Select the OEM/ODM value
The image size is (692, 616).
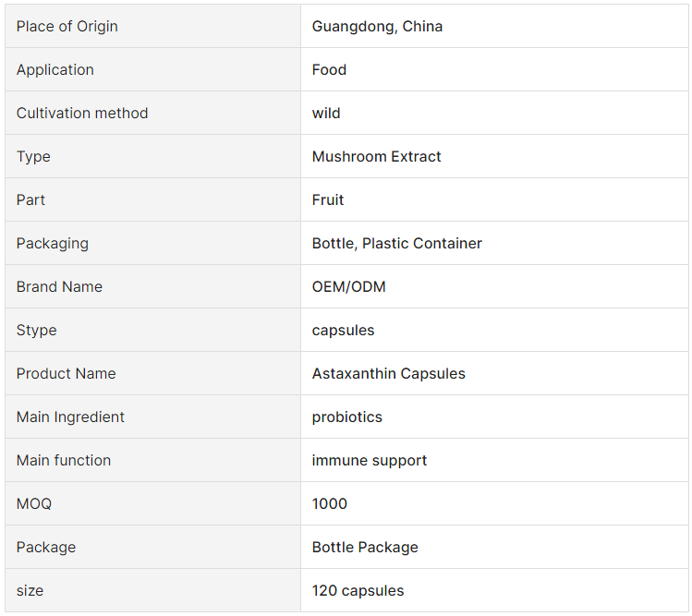(348, 287)
